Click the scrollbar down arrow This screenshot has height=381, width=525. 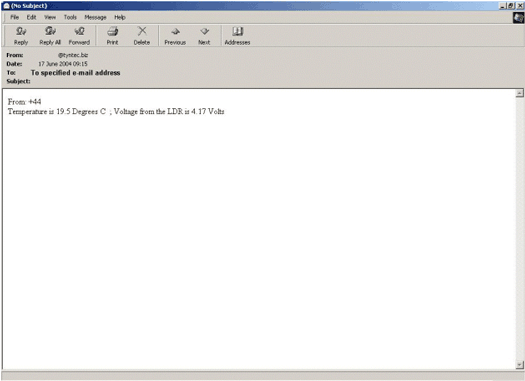click(520, 364)
